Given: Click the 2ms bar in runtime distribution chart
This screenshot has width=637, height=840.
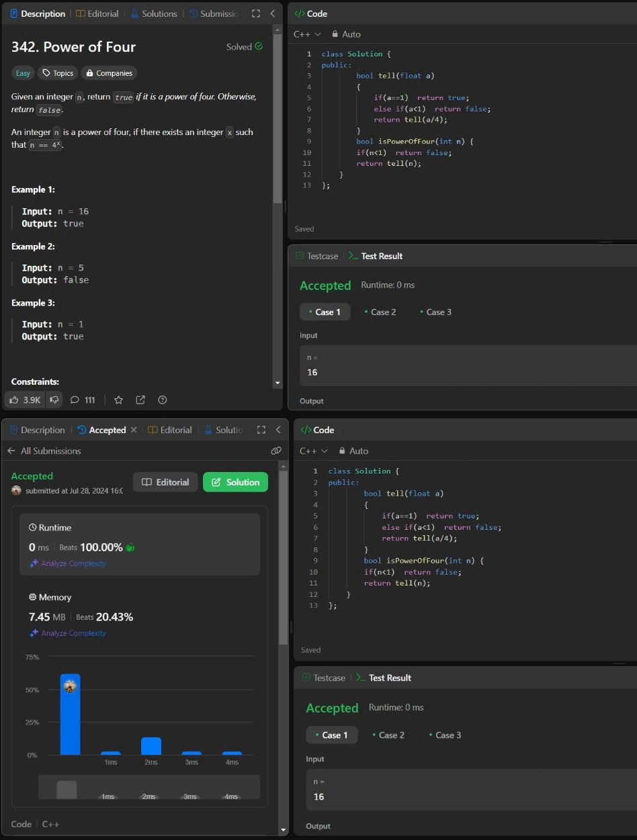Looking at the screenshot, I should pyautogui.click(x=151, y=746).
